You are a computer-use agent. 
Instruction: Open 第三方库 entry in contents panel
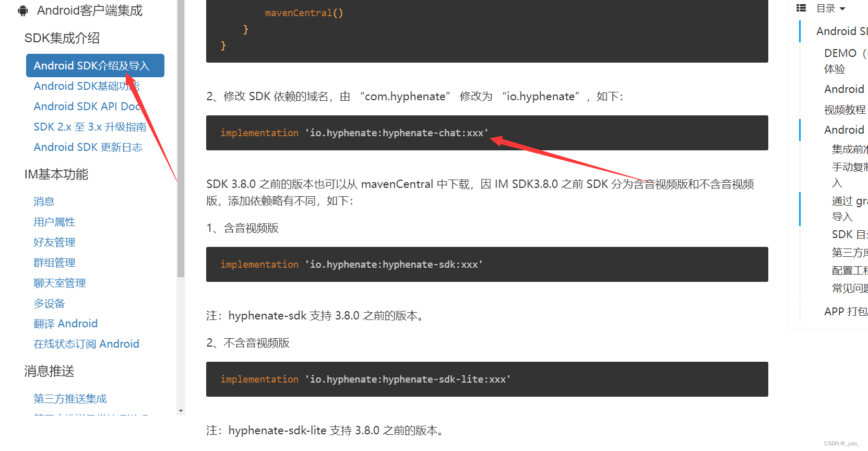pyautogui.click(x=850, y=253)
